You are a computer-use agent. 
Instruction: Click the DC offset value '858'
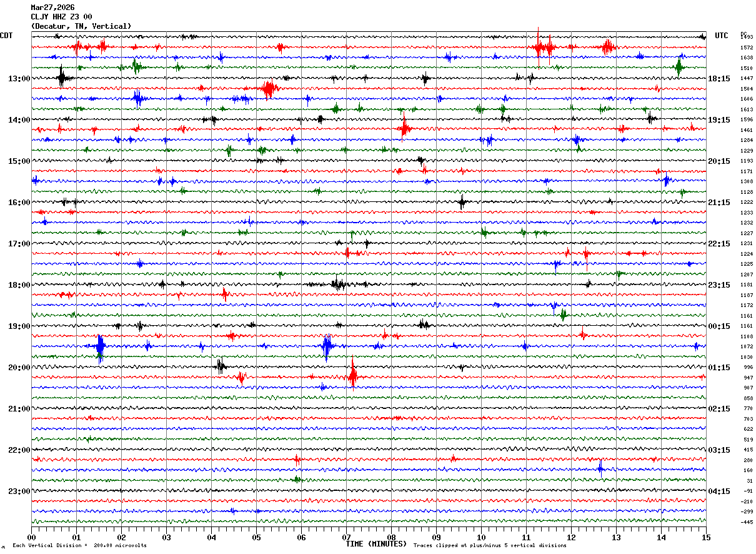(748, 399)
